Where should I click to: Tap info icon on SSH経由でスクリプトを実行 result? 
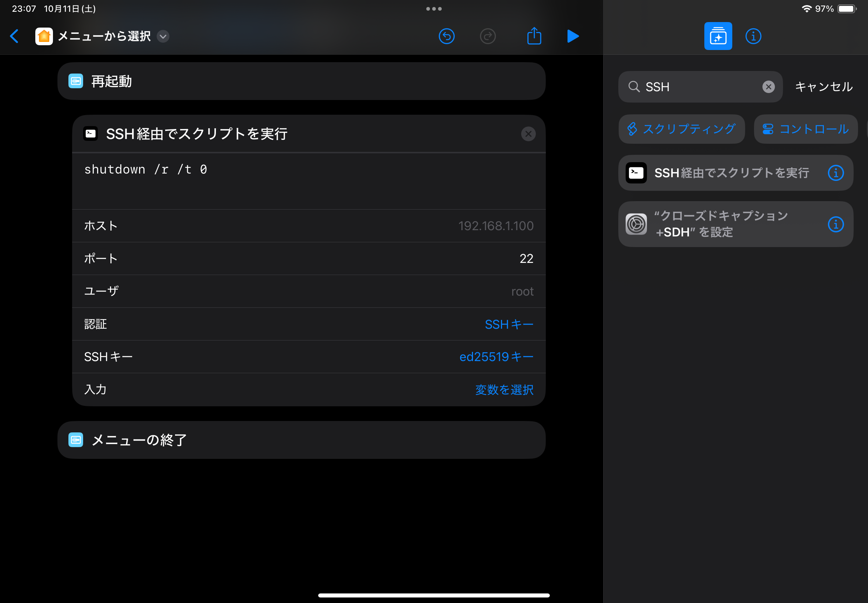pos(837,173)
